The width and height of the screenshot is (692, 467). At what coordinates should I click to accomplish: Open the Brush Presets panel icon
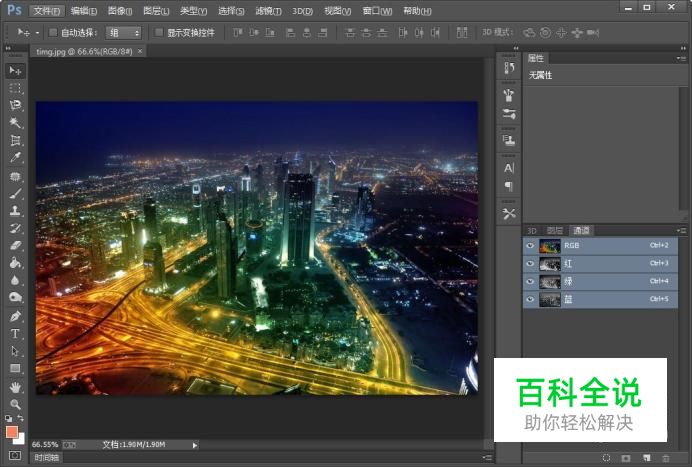tap(509, 114)
